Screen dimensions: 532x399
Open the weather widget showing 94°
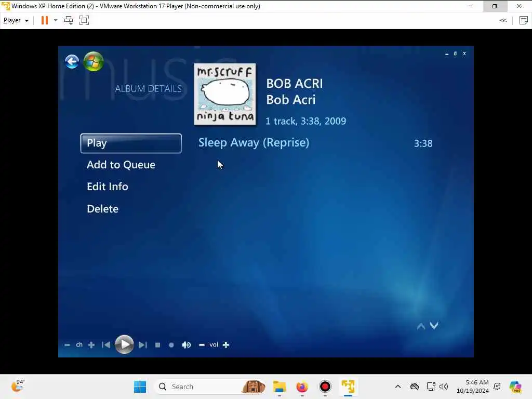[x=18, y=386]
